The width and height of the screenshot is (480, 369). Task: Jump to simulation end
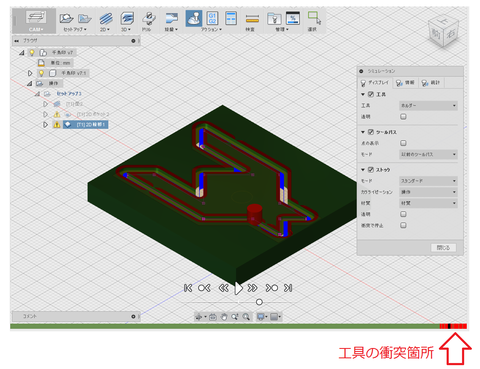coord(288,288)
